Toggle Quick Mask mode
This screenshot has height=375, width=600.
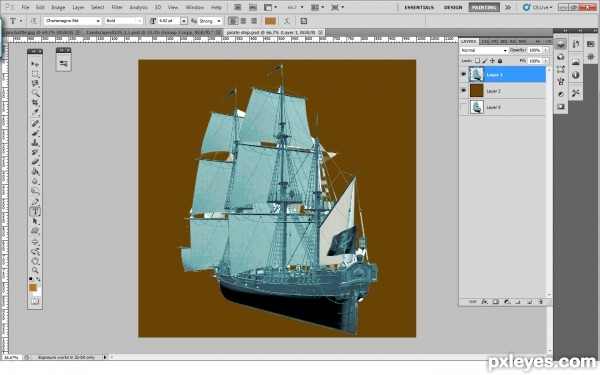35,302
